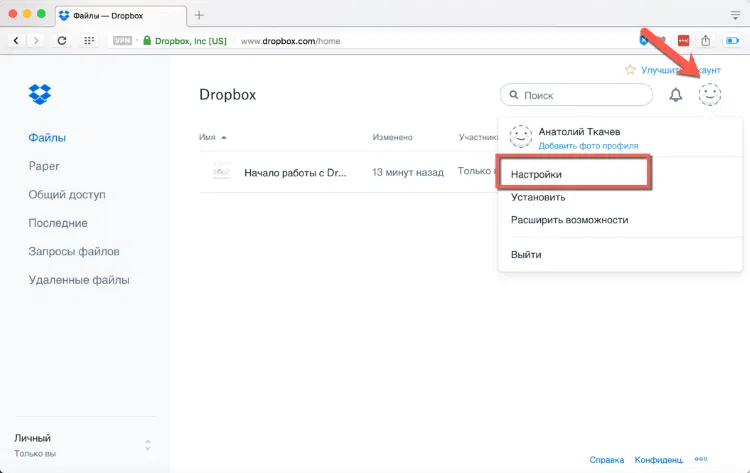Choose Расширить возможности menu item

pyautogui.click(x=569, y=220)
